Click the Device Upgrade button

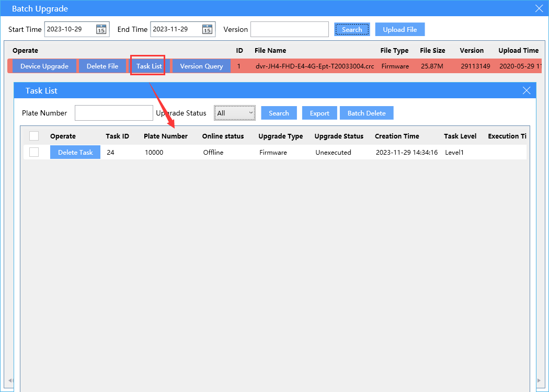[44, 66]
